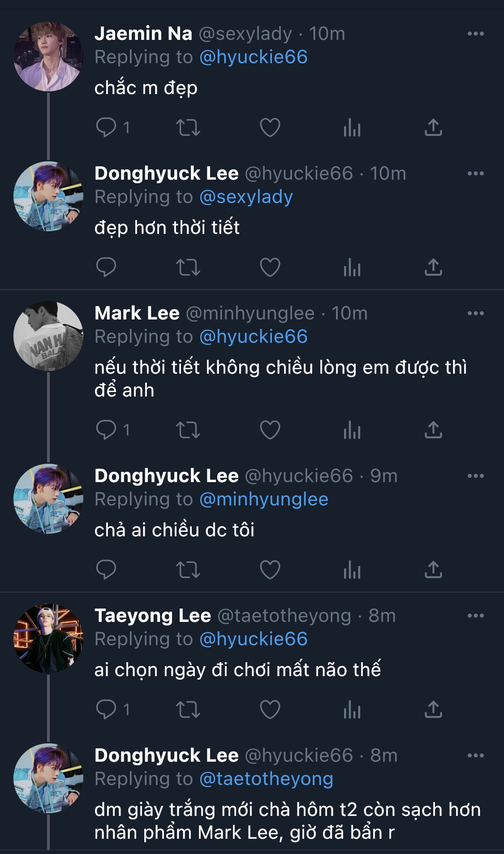This screenshot has height=854, width=504.
Task: Open Jaemin Na's display name profile
Action: pyautogui.click(x=143, y=34)
